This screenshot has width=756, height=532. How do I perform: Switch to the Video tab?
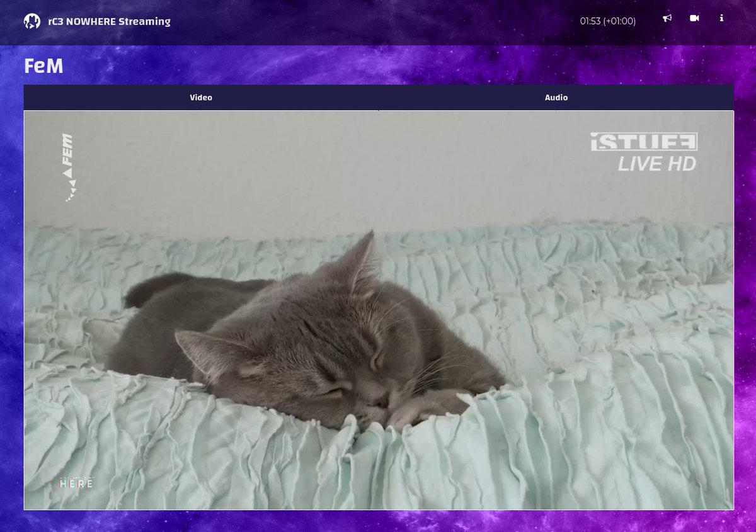pos(201,98)
